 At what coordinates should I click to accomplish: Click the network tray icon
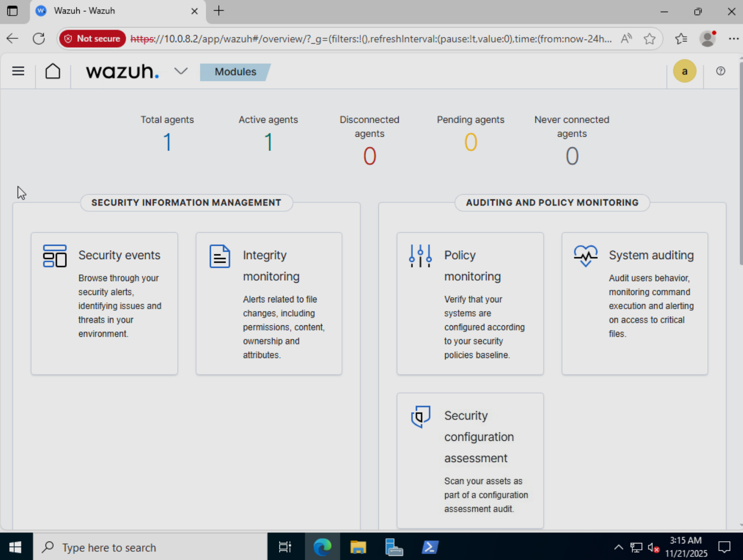[x=636, y=547]
